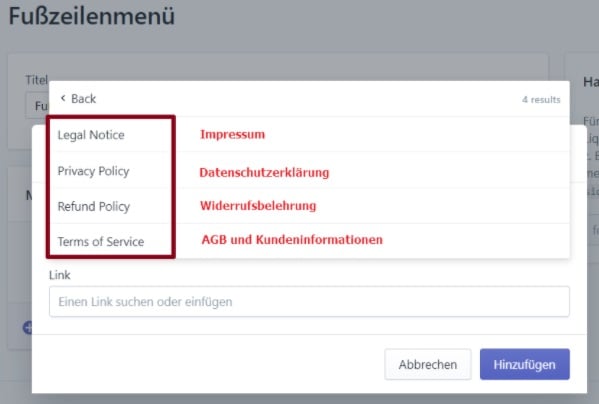
Task: Click the partially hidden Titel input field
Action: click(37, 105)
